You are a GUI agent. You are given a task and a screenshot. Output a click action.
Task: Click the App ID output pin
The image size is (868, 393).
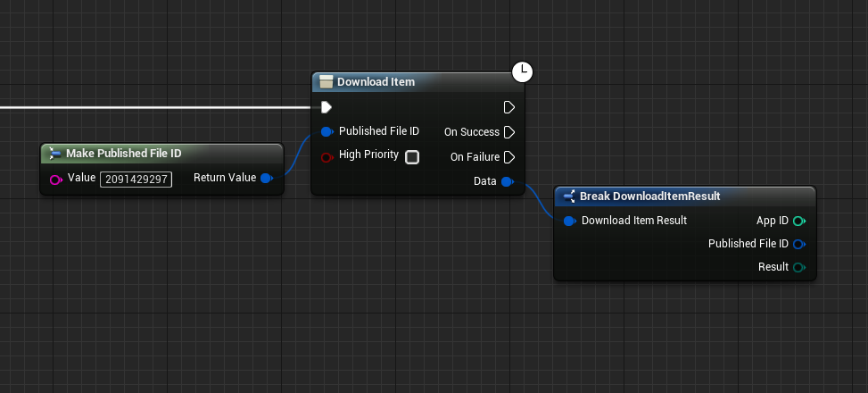tap(798, 221)
